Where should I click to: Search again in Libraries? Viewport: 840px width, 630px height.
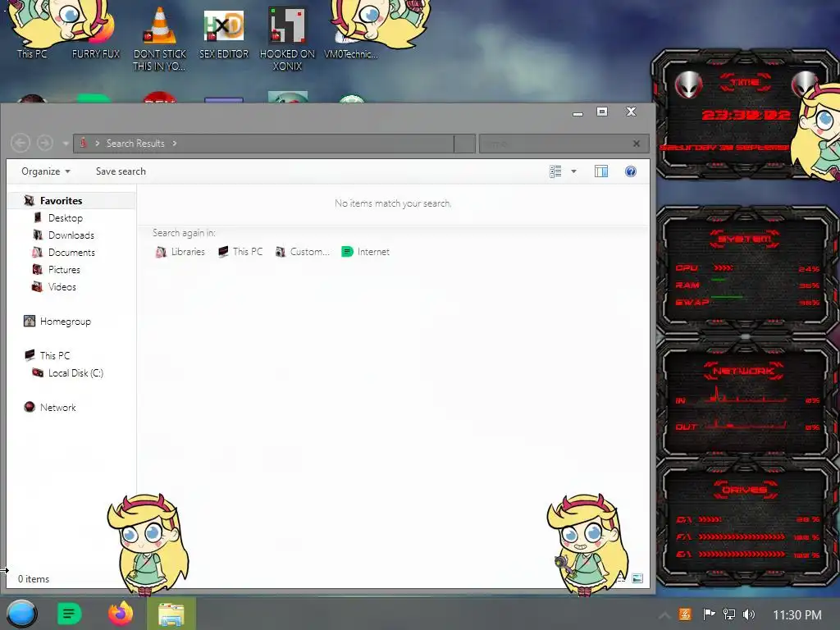tap(180, 252)
